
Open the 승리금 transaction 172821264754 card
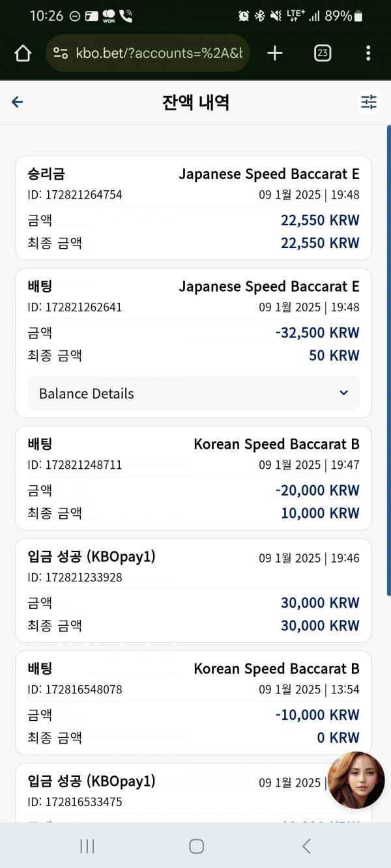pyautogui.click(x=194, y=208)
